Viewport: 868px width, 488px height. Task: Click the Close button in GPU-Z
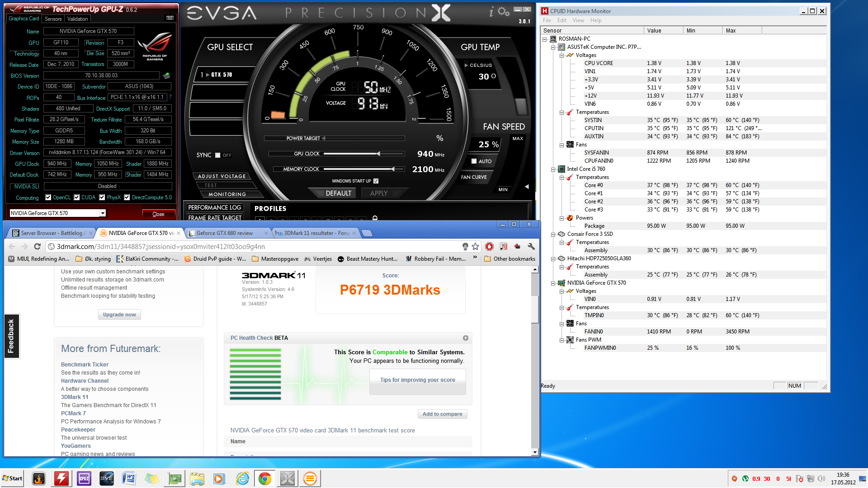(158, 214)
